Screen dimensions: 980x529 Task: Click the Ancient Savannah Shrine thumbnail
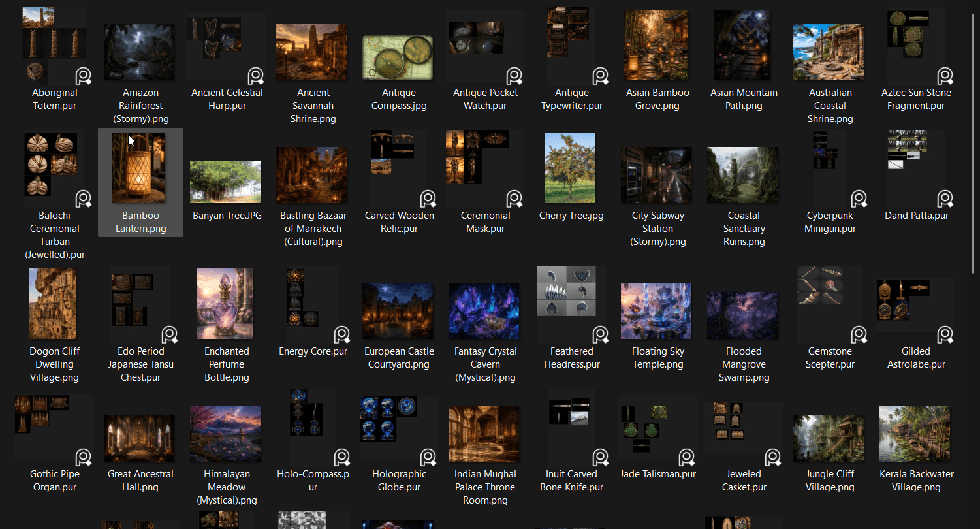[x=311, y=52]
